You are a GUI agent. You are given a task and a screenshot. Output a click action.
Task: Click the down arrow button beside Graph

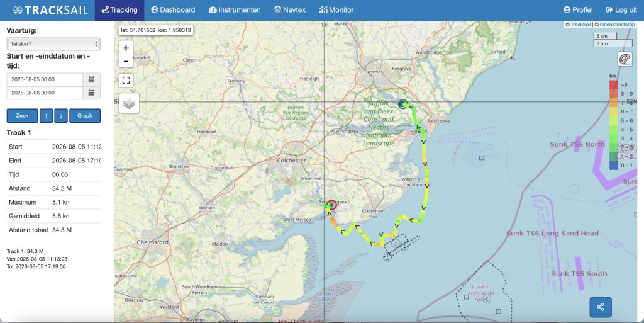click(x=61, y=116)
